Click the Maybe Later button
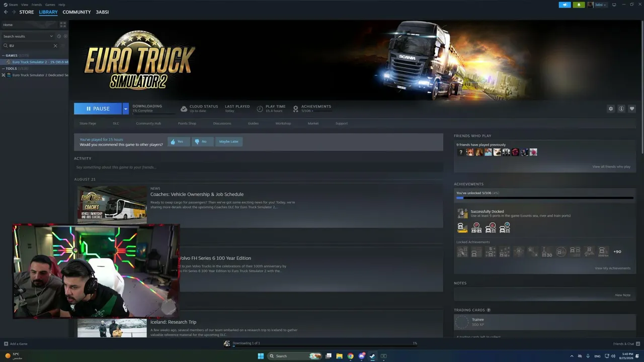The width and height of the screenshot is (644, 362). 229,142
